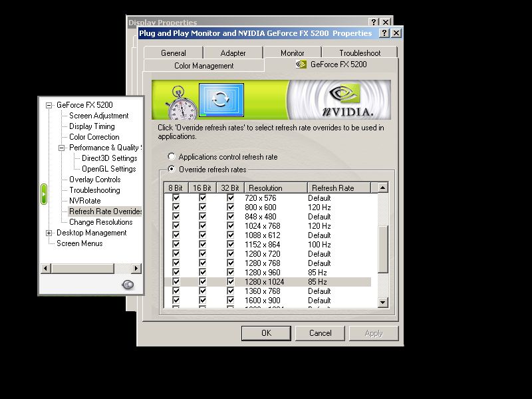This screenshot has width=532, height=399.
Task: Select the GeForce FX 5200 tab
Action: pyautogui.click(x=331, y=65)
